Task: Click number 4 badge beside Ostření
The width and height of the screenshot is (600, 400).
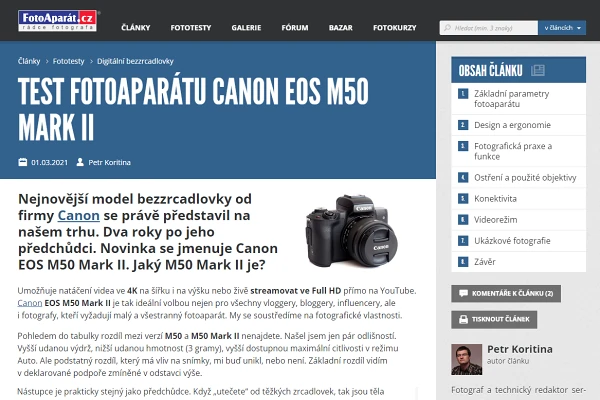Action: 463,178
